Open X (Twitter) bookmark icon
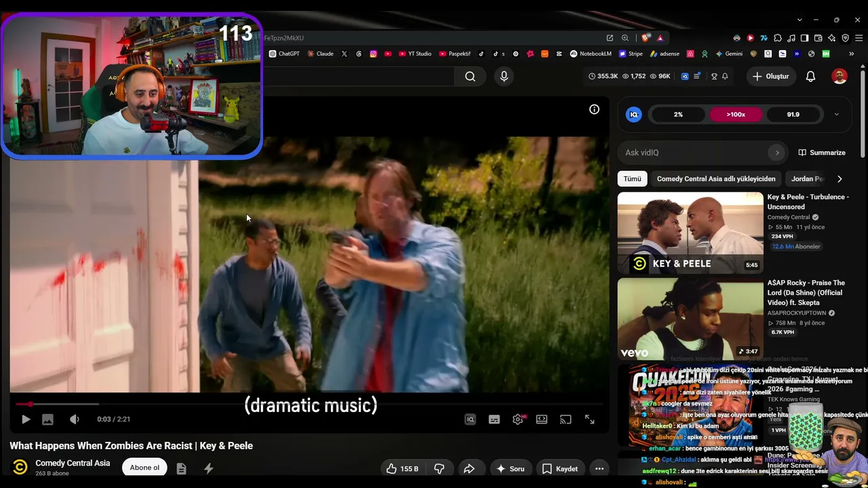This screenshot has height=488, width=868. tap(344, 54)
